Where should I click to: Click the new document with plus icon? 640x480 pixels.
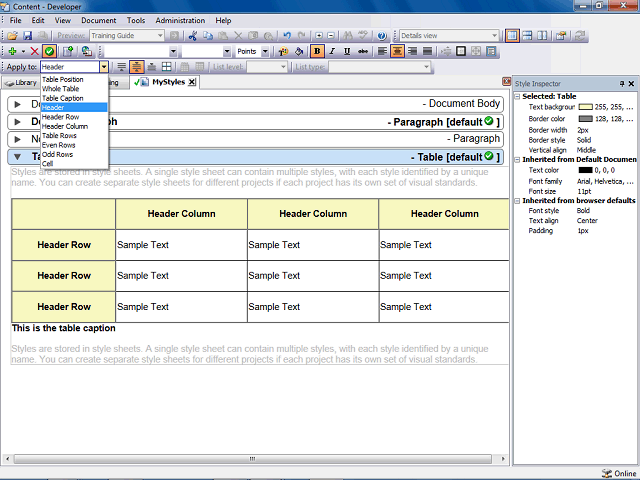(68, 51)
